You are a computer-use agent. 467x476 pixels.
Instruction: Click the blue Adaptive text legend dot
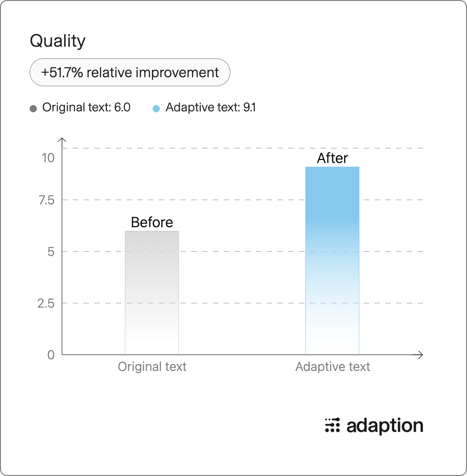click(156, 108)
